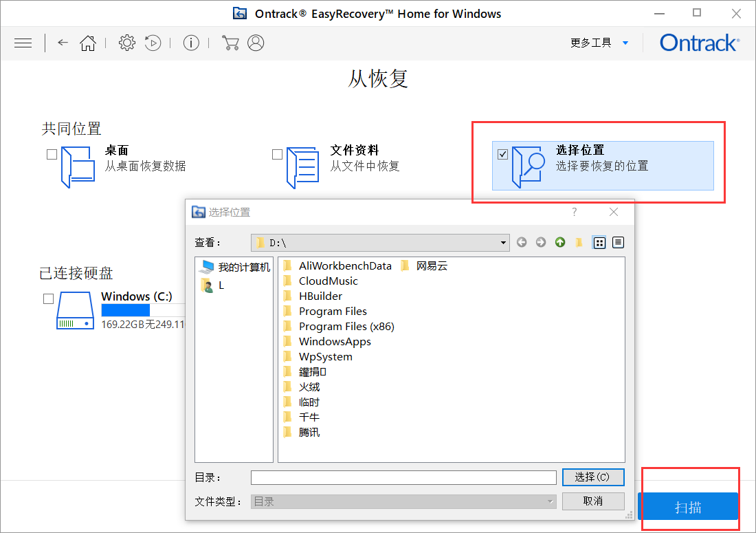Select the 腾讯 folder
The image size is (756, 533).
coord(302,432)
